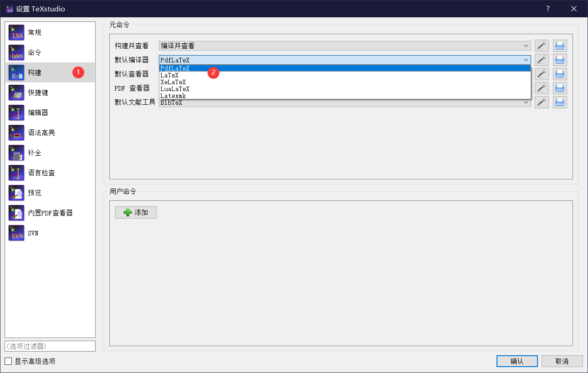Open the SVN settings page

tap(50, 233)
